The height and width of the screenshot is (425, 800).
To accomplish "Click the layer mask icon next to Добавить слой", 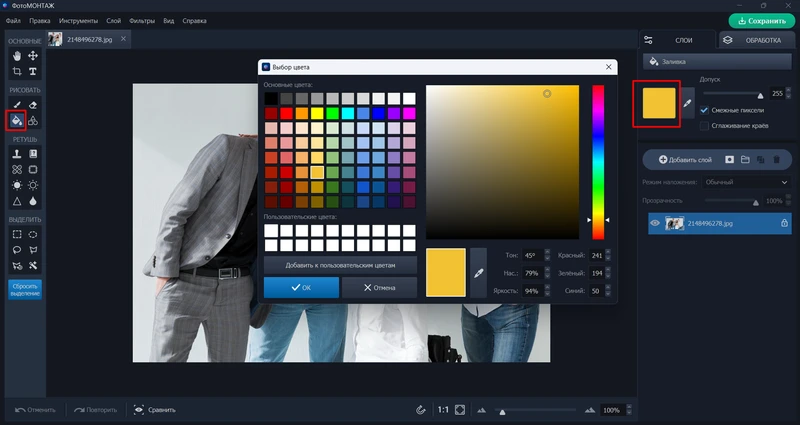I will point(730,160).
